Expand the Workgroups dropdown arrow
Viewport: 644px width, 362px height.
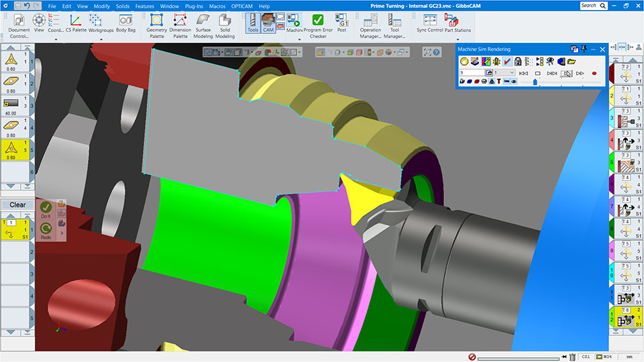pyautogui.click(x=101, y=40)
